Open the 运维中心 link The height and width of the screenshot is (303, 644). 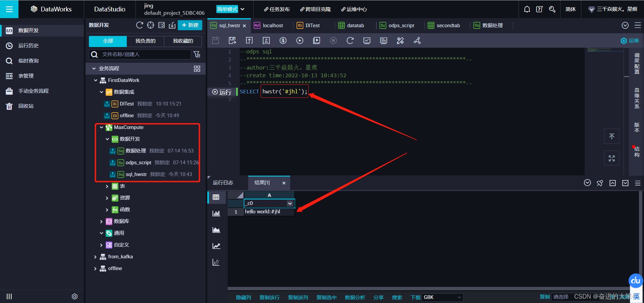point(354,9)
